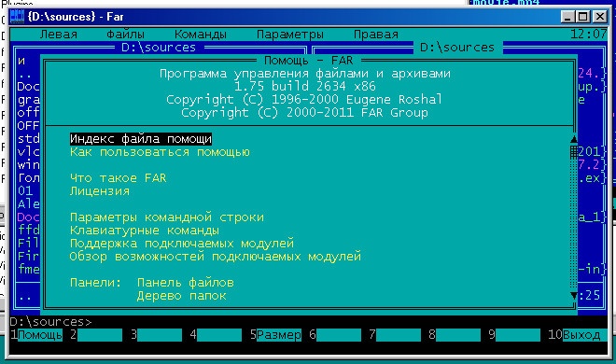This screenshot has width=616, height=364.
Task: Click the right panel D:\sources title
Action: (x=457, y=48)
